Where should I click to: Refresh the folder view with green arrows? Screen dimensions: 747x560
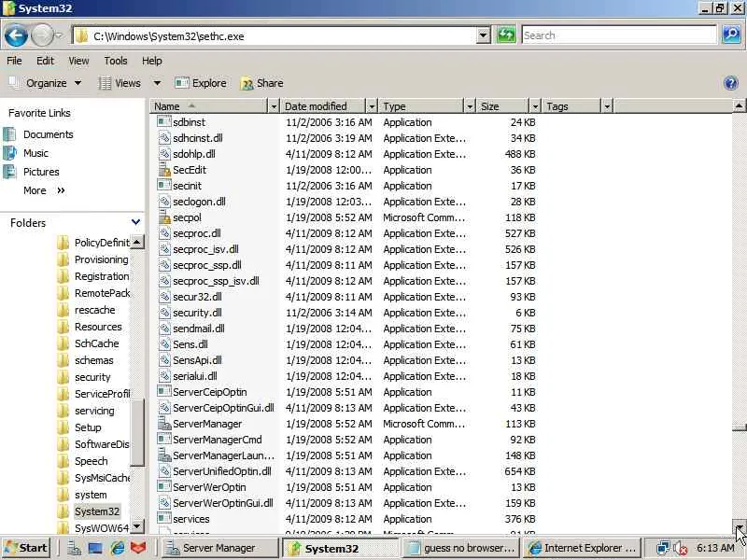click(x=506, y=35)
